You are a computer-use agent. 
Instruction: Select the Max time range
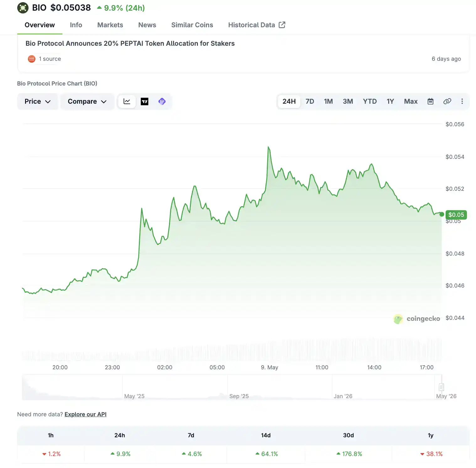tap(411, 101)
